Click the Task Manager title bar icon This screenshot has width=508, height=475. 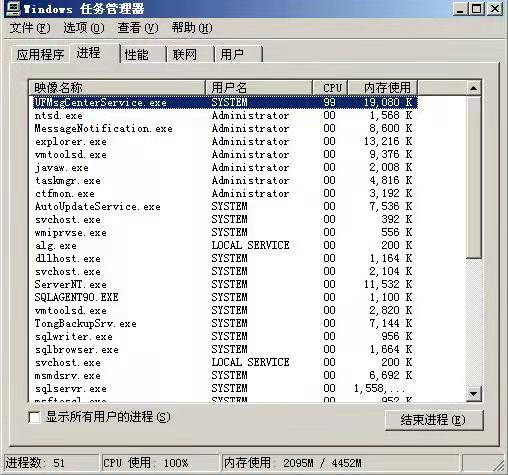pyautogui.click(x=13, y=8)
